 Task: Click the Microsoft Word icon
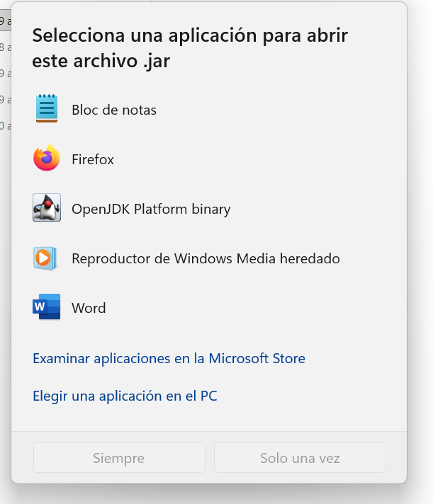point(47,307)
